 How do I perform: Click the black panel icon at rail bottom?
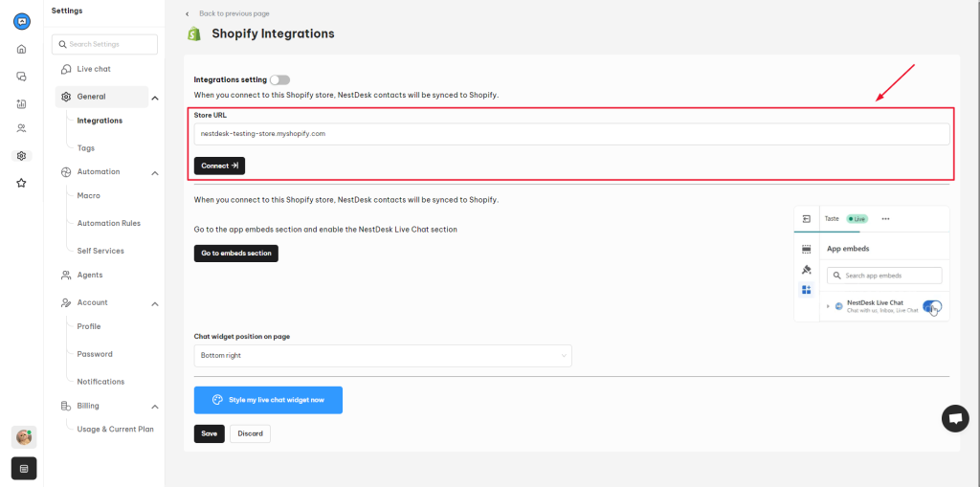(x=24, y=468)
